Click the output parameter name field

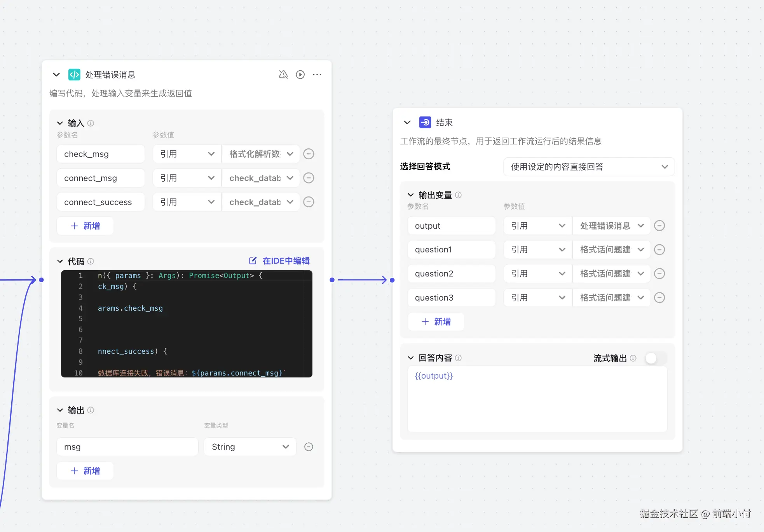click(451, 226)
